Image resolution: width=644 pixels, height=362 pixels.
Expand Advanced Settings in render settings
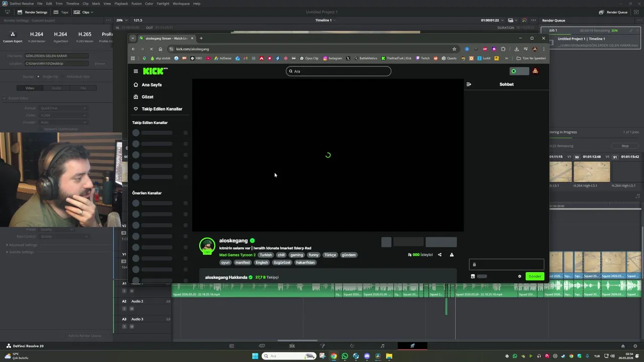23,245
